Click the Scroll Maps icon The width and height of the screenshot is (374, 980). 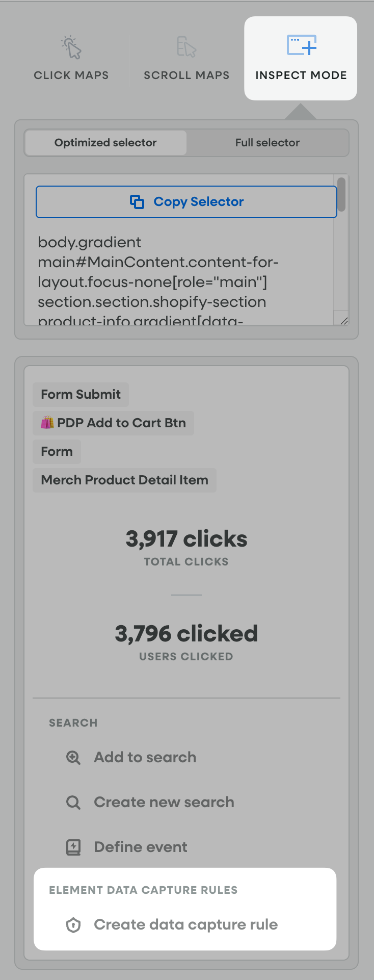[186, 46]
